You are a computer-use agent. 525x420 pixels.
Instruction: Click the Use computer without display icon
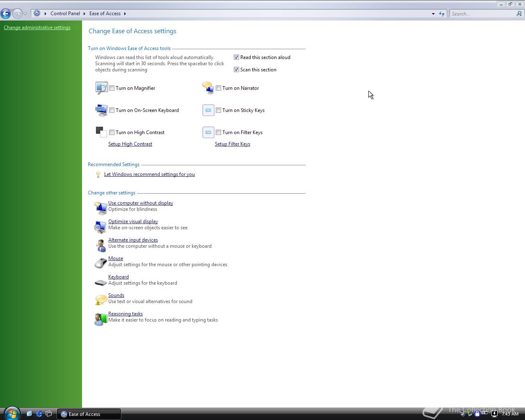click(101, 208)
